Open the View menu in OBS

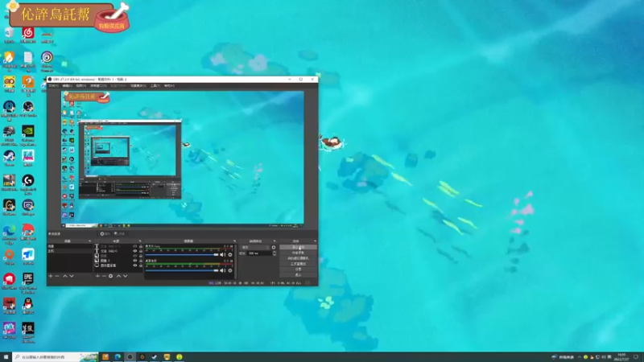point(81,86)
